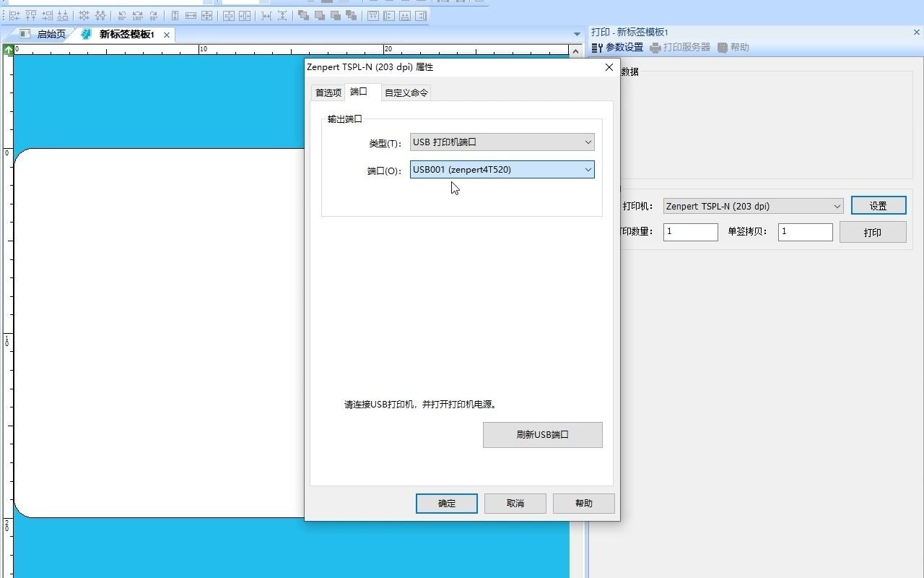The image size is (924, 578).
Task: Click the align left edges toolbar icon
Action: [14, 15]
